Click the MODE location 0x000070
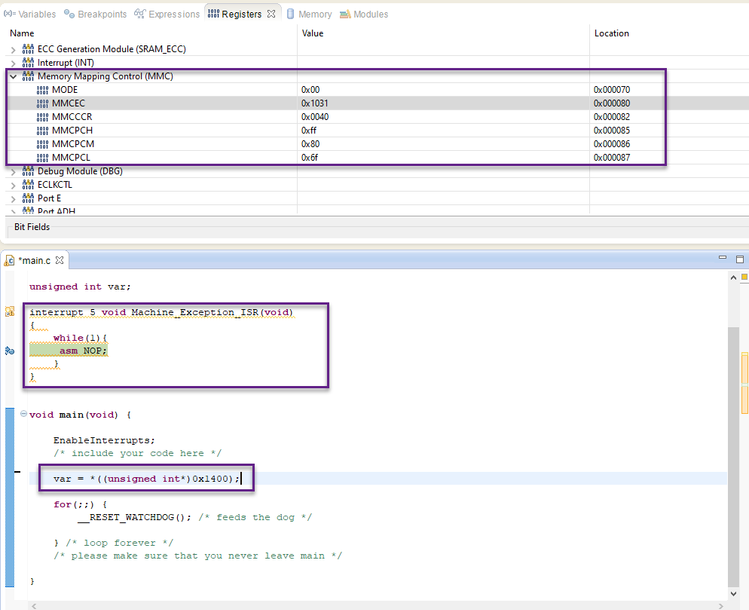Viewport: 749px width, 610px height. [612, 90]
